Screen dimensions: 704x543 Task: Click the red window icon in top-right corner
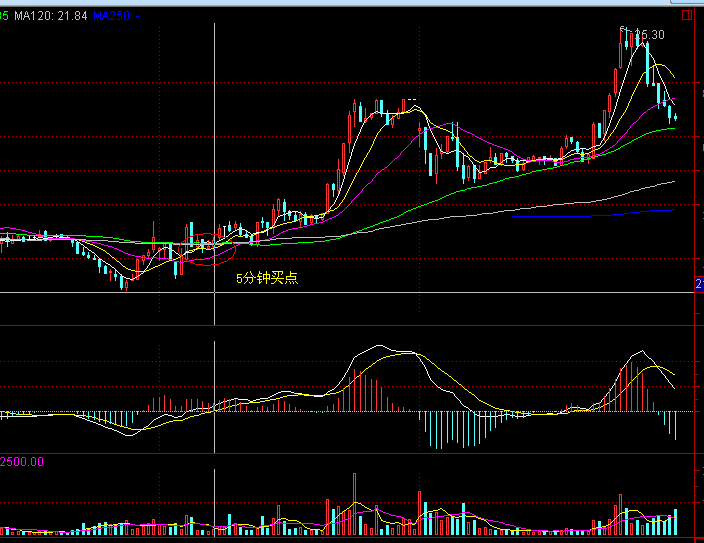(x=686, y=16)
